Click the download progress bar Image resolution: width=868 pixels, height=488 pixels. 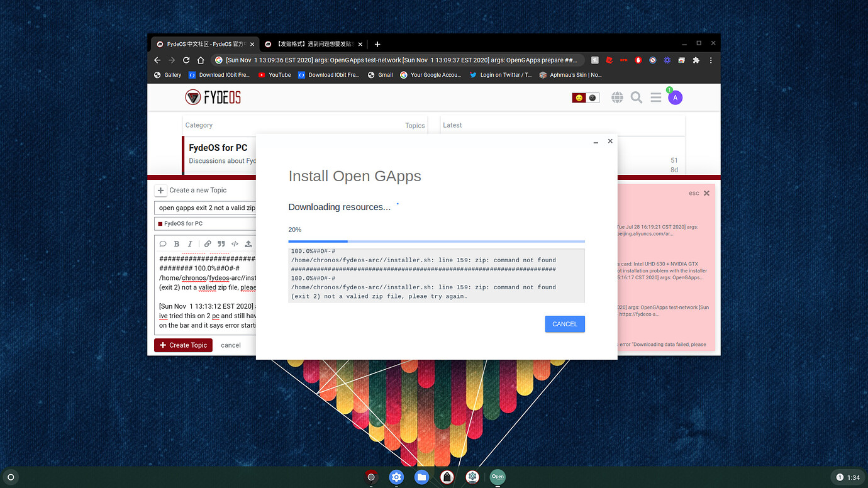click(437, 241)
